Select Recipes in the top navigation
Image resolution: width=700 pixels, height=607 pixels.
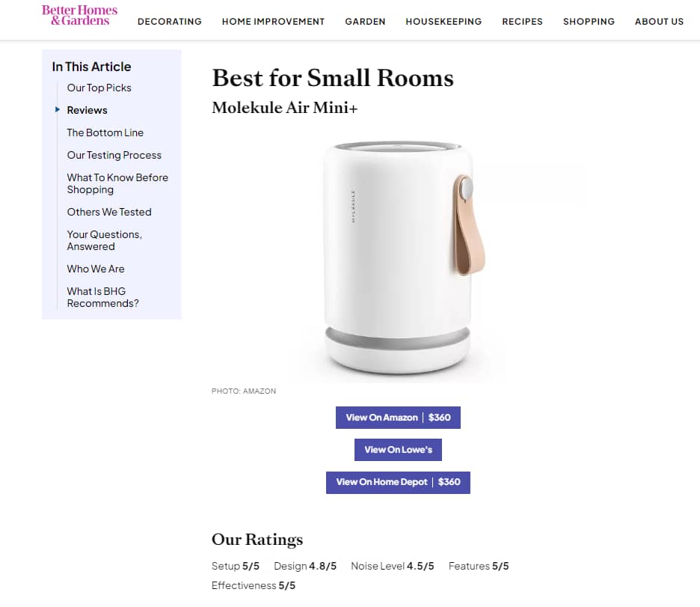pos(522,22)
